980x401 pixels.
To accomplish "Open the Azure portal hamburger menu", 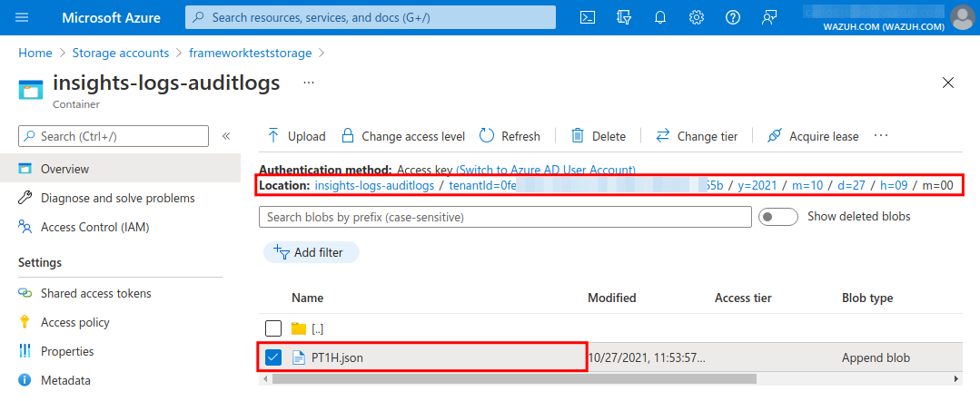I will click(x=22, y=17).
